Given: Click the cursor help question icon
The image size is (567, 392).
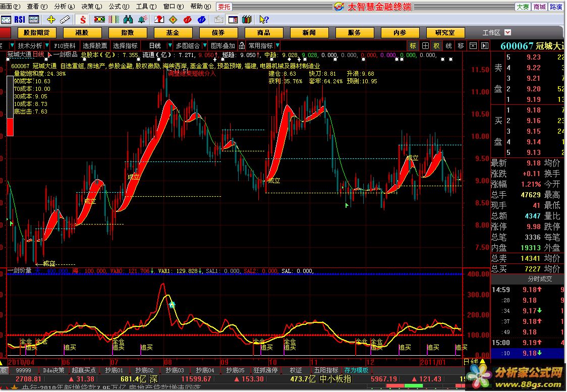Looking at the screenshot, I should 264,20.
